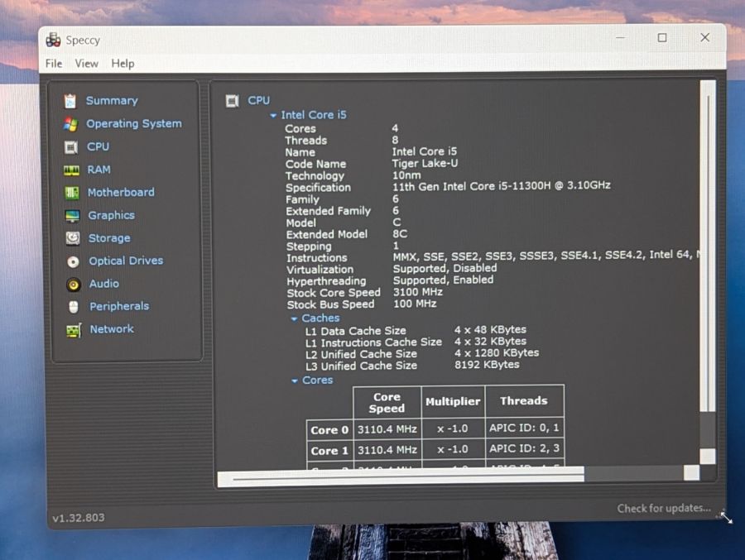The height and width of the screenshot is (560, 745).
Task: Click the Threads value 8
Action: pos(396,140)
